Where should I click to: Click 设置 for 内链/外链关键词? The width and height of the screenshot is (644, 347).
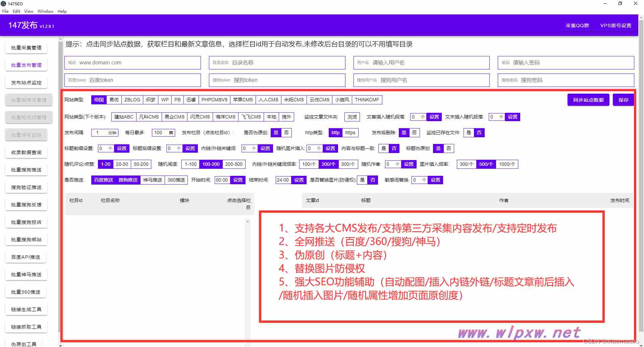265,148
